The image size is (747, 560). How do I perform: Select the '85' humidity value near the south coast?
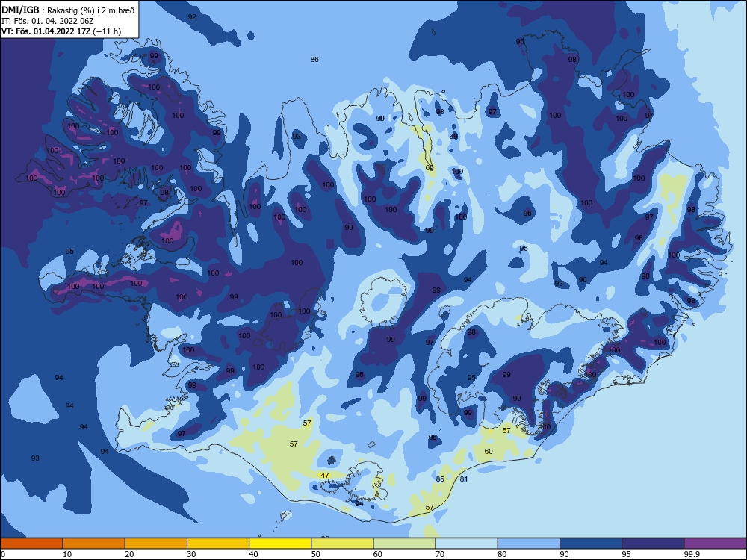(x=440, y=479)
